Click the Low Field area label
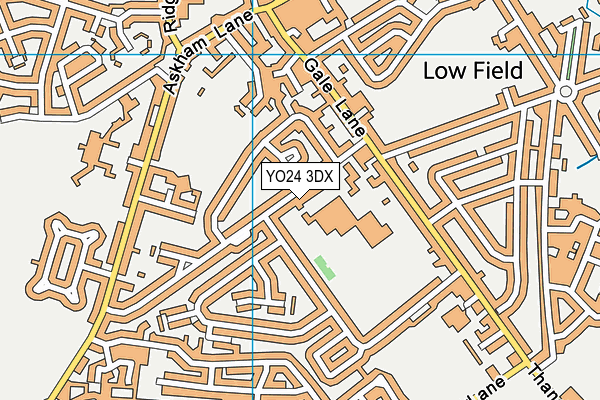Viewport: 600px width, 400px height. [473, 71]
